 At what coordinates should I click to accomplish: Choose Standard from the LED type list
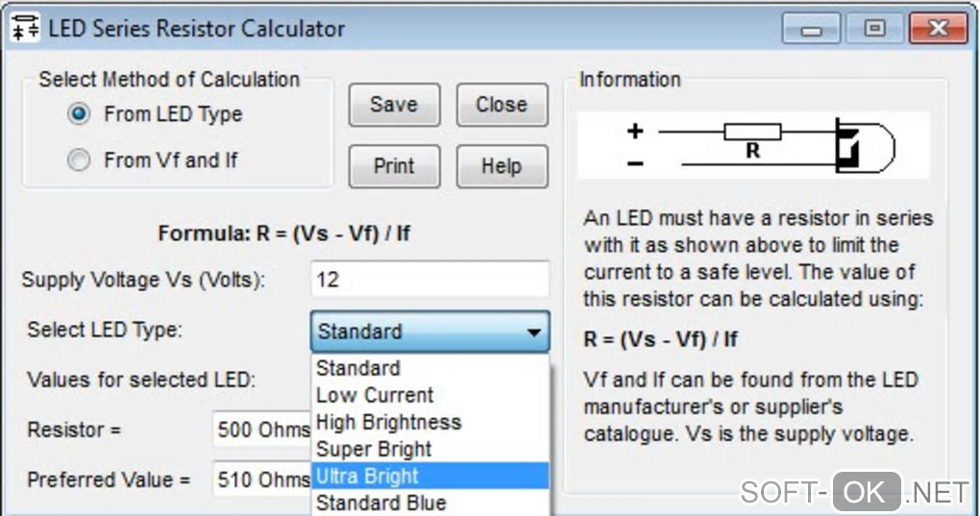(358, 368)
